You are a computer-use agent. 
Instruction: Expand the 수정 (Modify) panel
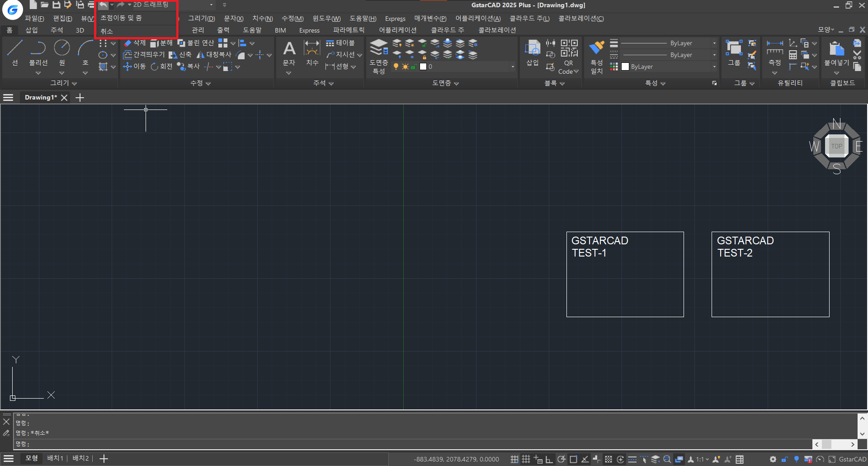coord(200,83)
